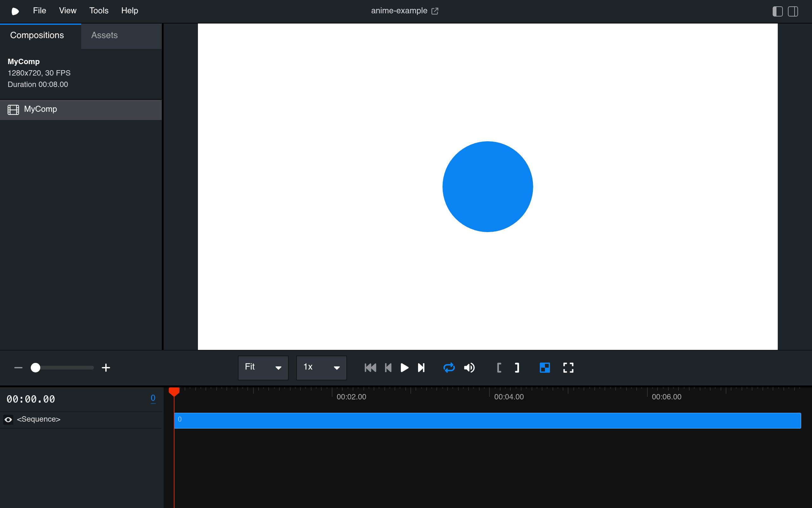Open the View menu
The image size is (812, 508).
tap(68, 11)
